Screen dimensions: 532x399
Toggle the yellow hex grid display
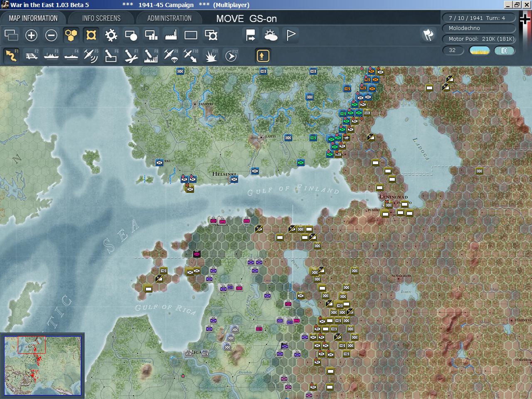pyautogui.click(x=71, y=35)
